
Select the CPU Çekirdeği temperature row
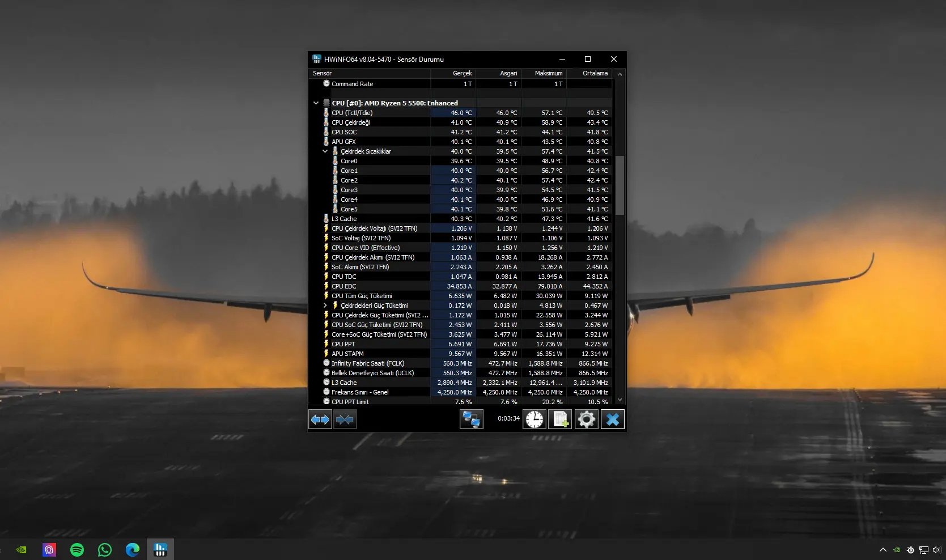[x=460, y=122]
